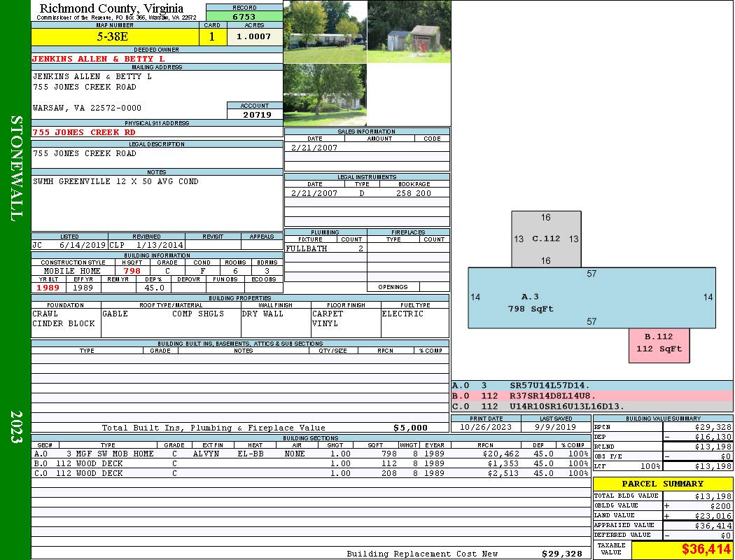The width and height of the screenshot is (735, 560).
Task: Open the shed photo thumbnail
Action: click(x=409, y=31)
